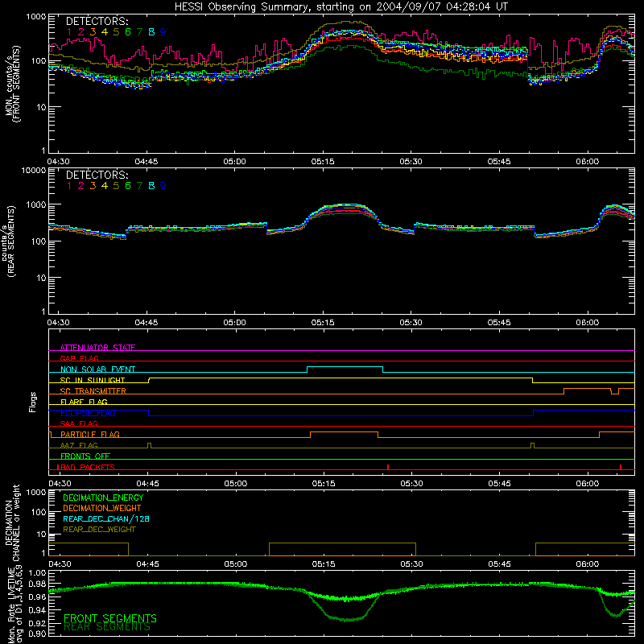Select the SC_IN_SUNLIGHT flag label
Screen dimensions: 644x644
pyautogui.click(x=93, y=380)
